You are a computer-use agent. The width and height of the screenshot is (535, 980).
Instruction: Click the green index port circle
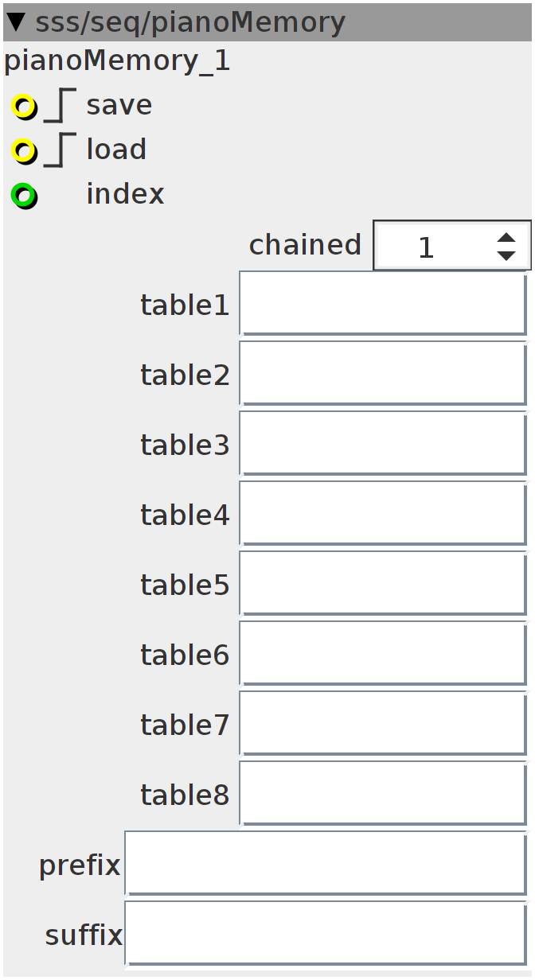[x=24, y=195]
